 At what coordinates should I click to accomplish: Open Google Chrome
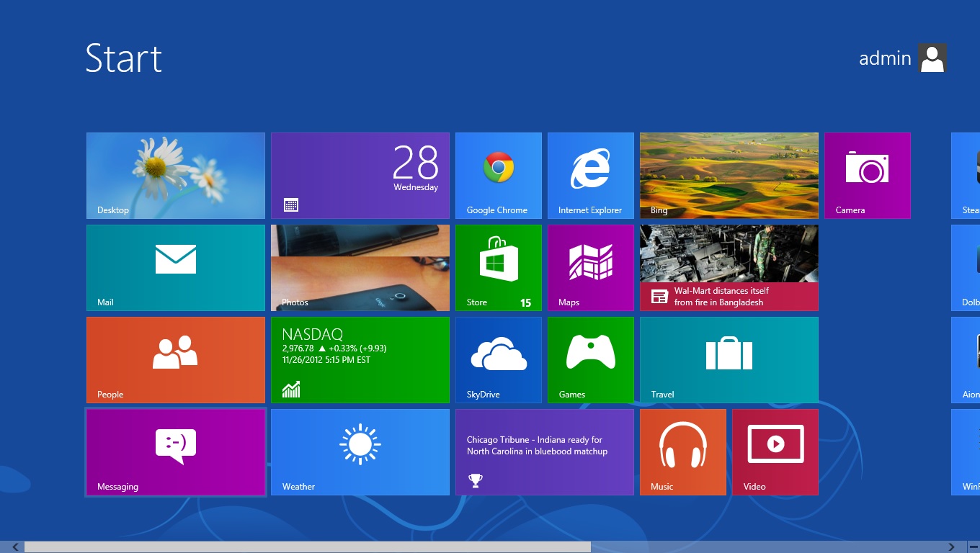coord(498,175)
